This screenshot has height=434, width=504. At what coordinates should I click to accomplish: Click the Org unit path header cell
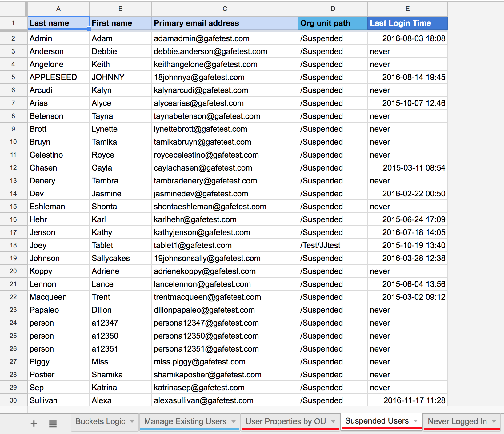tap(333, 23)
